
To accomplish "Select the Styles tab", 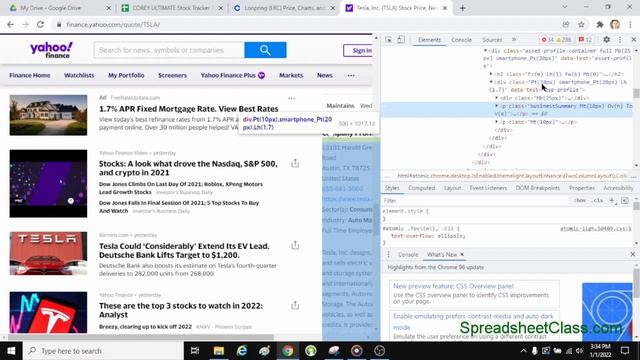I will [x=392, y=188].
